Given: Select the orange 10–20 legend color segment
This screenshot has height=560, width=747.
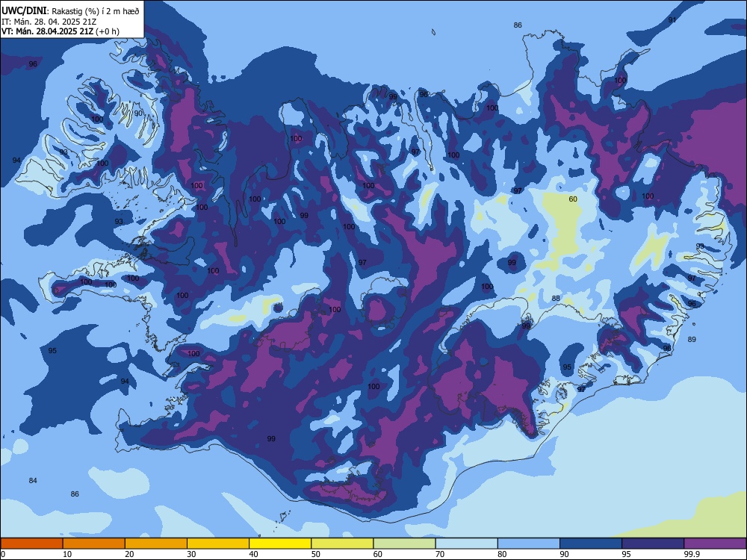Looking at the screenshot, I should (x=94, y=544).
